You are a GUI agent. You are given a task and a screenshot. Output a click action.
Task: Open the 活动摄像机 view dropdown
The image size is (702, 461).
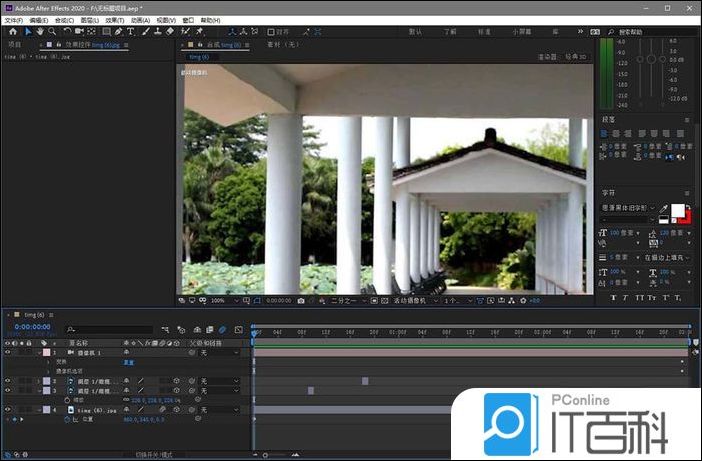(412, 300)
